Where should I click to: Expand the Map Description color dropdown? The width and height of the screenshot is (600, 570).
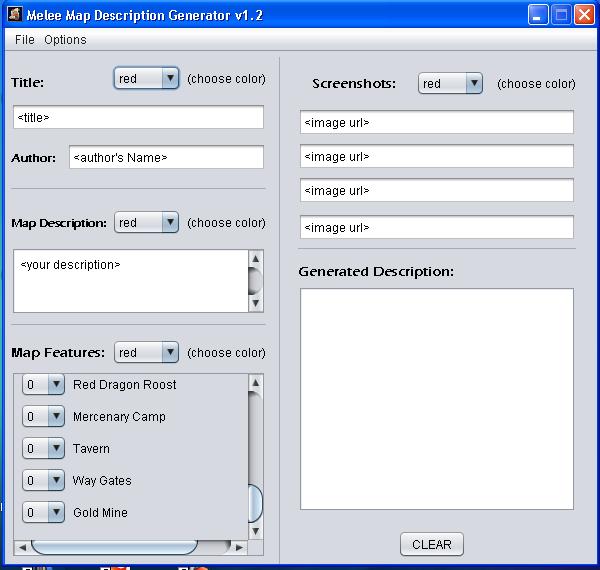146,222
